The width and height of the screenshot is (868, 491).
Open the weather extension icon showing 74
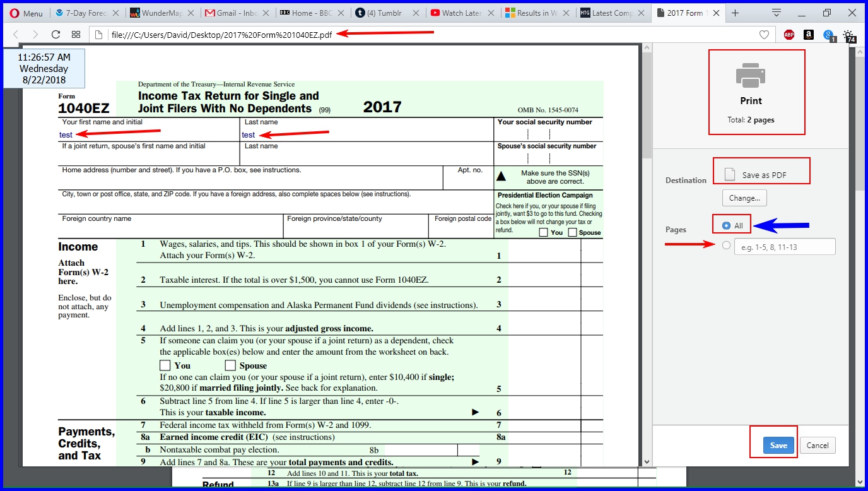pos(850,35)
